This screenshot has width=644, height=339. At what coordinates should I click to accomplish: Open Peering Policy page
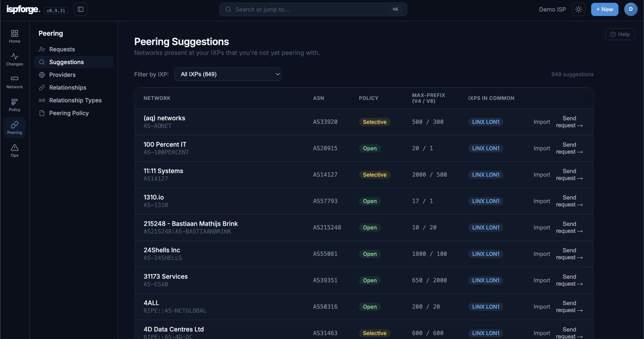(74, 113)
